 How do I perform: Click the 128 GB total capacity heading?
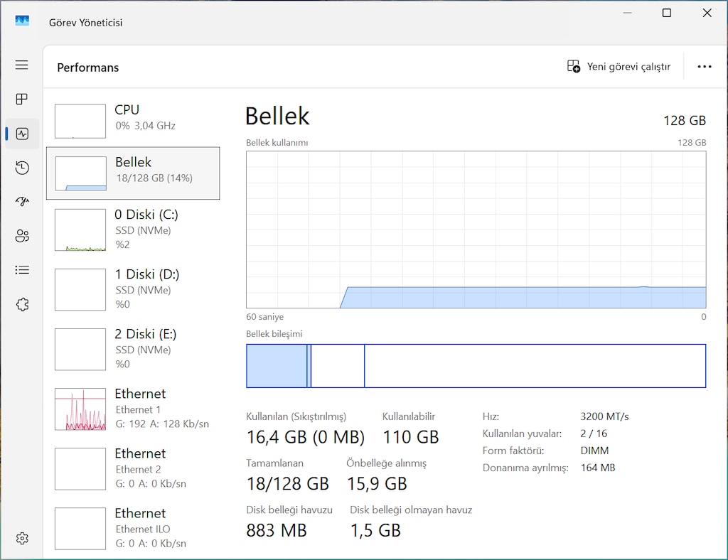685,121
